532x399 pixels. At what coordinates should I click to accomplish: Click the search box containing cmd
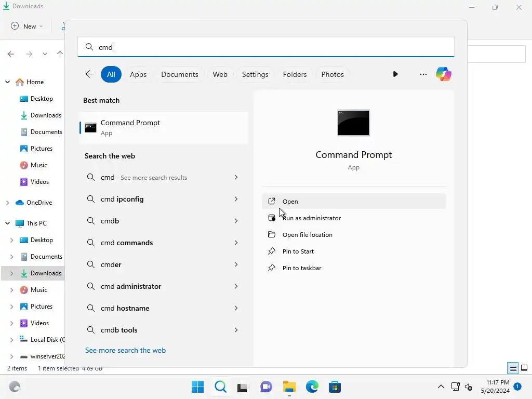(265, 47)
